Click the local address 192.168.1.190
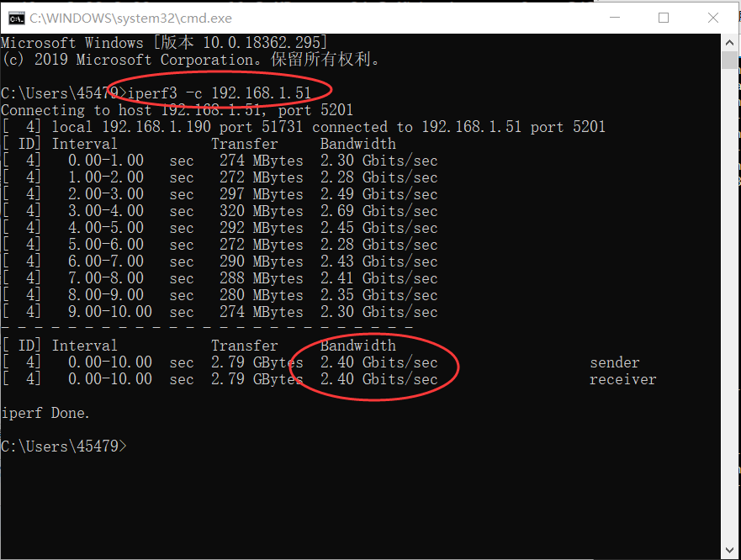741x560 pixels. click(156, 127)
